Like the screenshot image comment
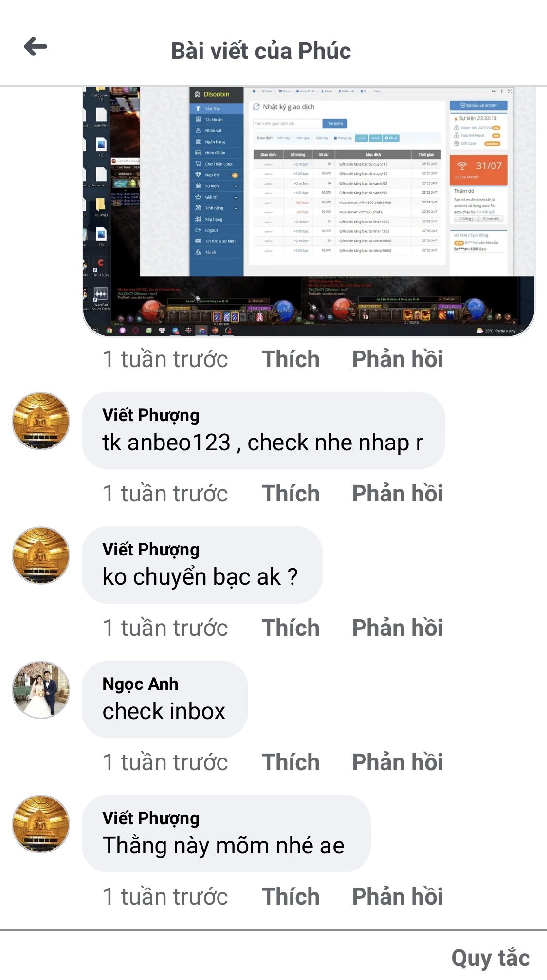This screenshot has width=547, height=980. point(291,359)
